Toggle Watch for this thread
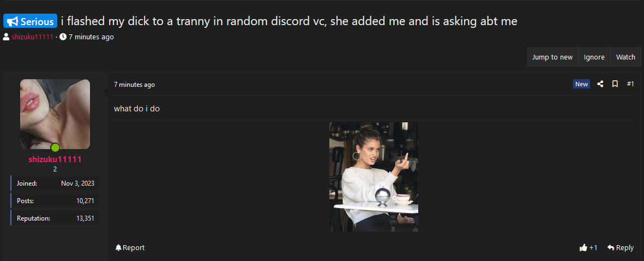The width and height of the screenshot is (644, 261). [x=625, y=57]
